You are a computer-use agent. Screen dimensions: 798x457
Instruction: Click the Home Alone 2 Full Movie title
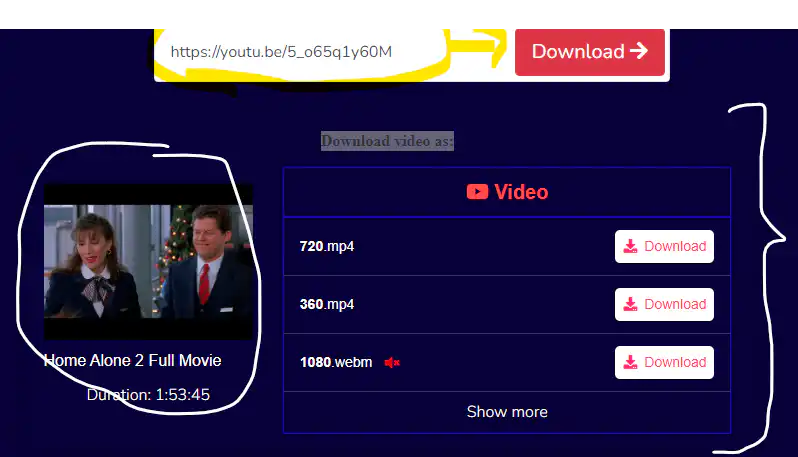pyautogui.click(x=132, y=360)
